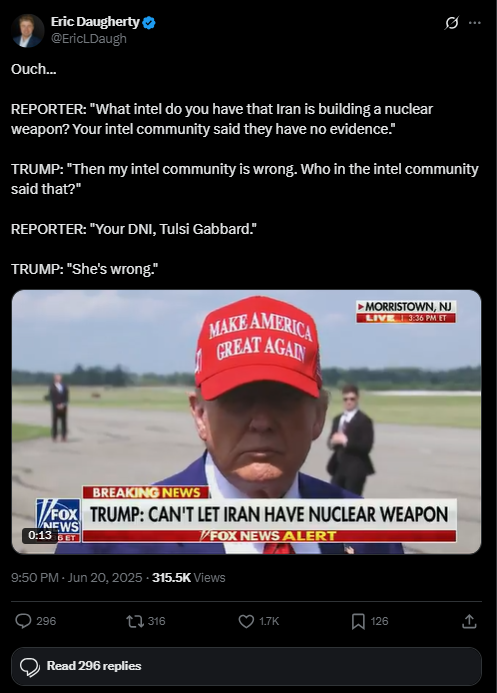Viewport: 497px width, 693px height.
Task: Click the Read 296 replies button
Action: click(x=246, y=666)
